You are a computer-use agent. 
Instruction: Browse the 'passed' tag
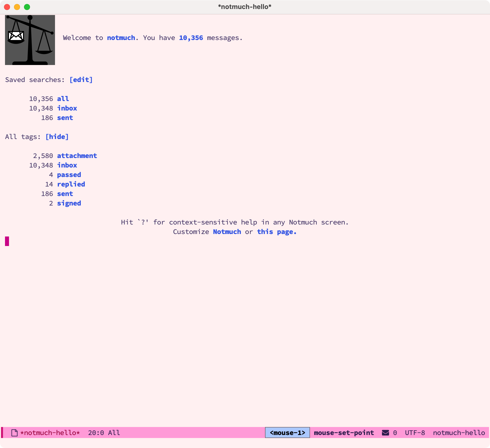point(69,175)
